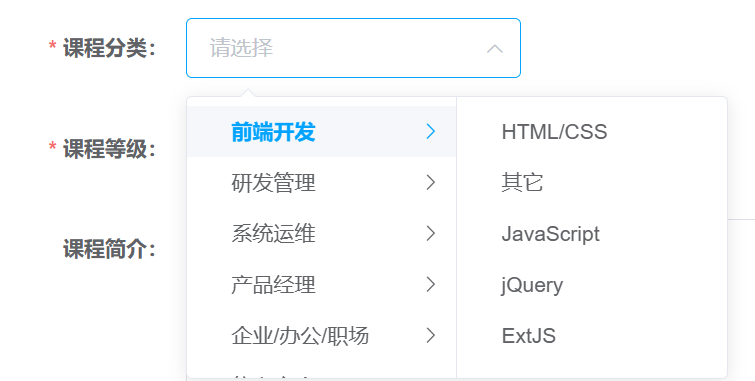This screenshot has height=381, width=755.
Task: Open the 课程分类 cascader select box
Action: click(353, 48)
